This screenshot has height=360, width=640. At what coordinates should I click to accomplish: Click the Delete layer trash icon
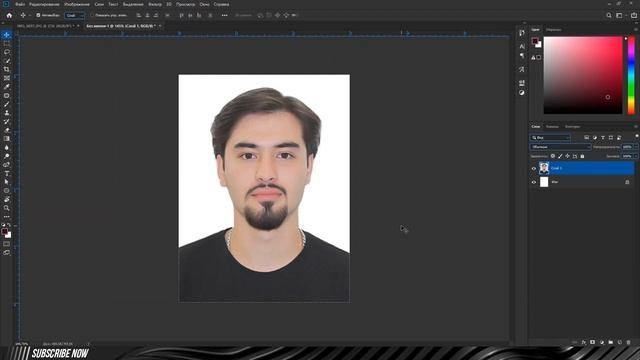click(629, 342)
